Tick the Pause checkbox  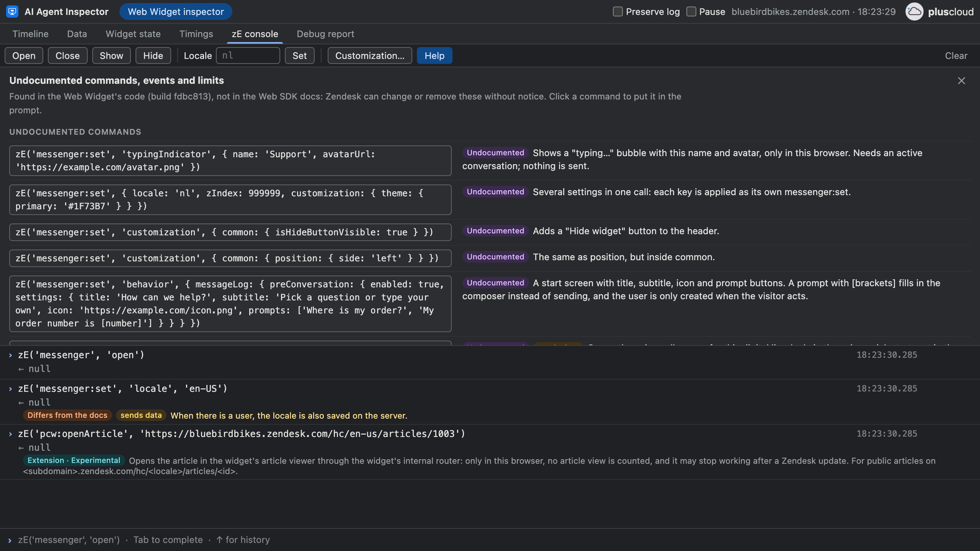(691, 11)
